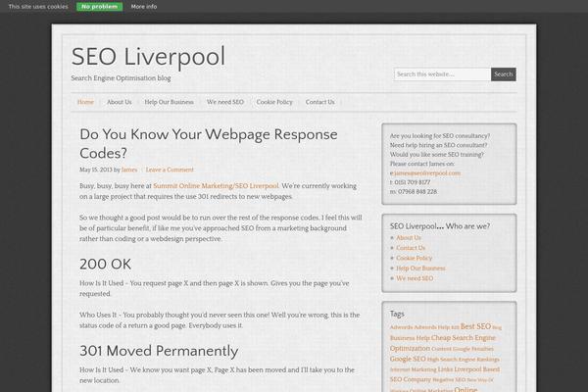Screen dimensions: 588x392
Task: Select the High Search Engine Rankings tag
Action: pyautogui.click(x=464, y=360)
